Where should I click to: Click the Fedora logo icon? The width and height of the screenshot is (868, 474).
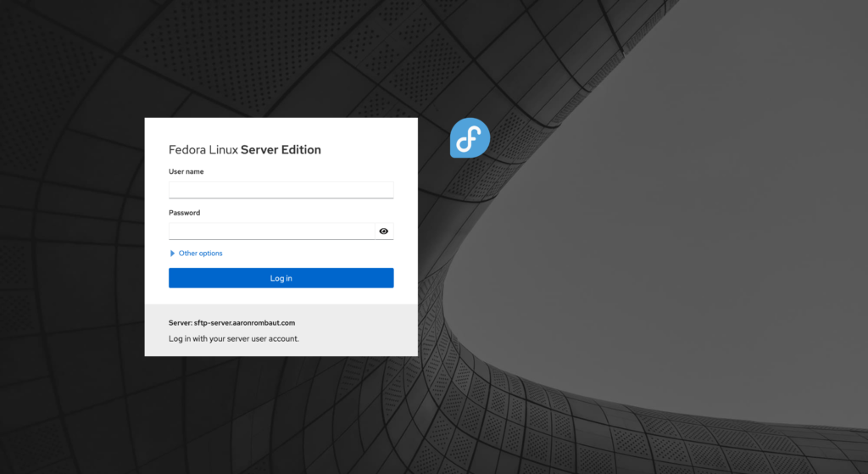[x=470, y=137]
